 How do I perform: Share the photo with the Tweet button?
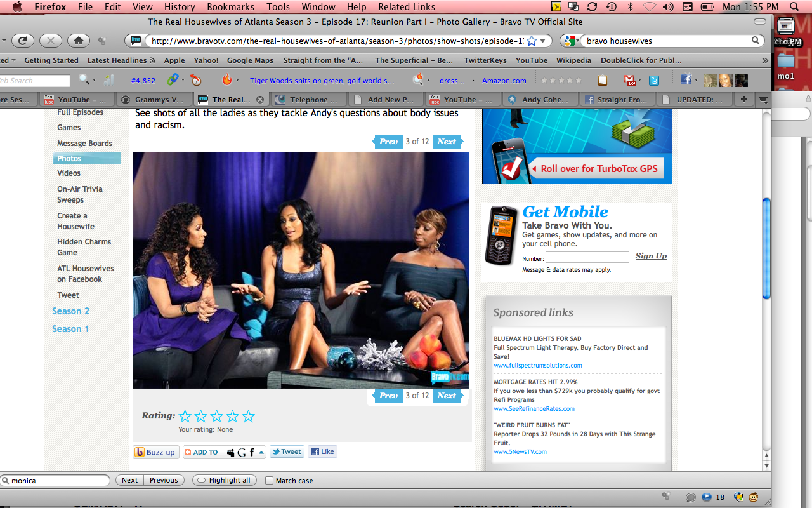point(286,452)
